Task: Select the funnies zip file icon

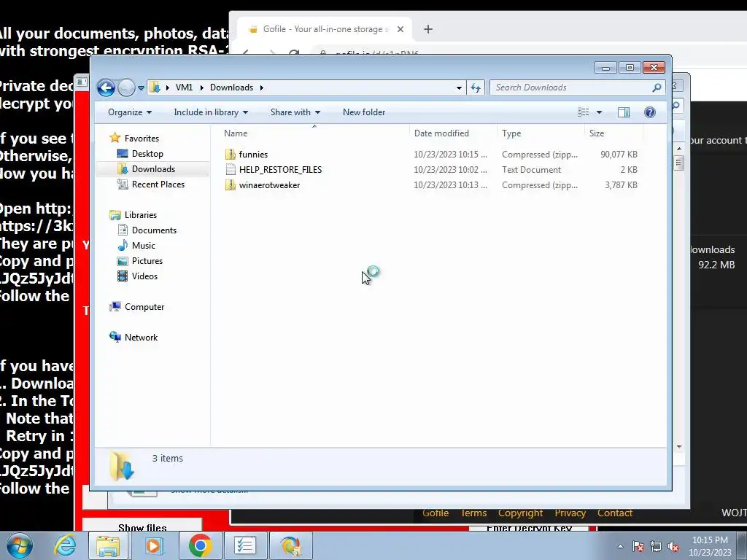Action: point(230,155)
